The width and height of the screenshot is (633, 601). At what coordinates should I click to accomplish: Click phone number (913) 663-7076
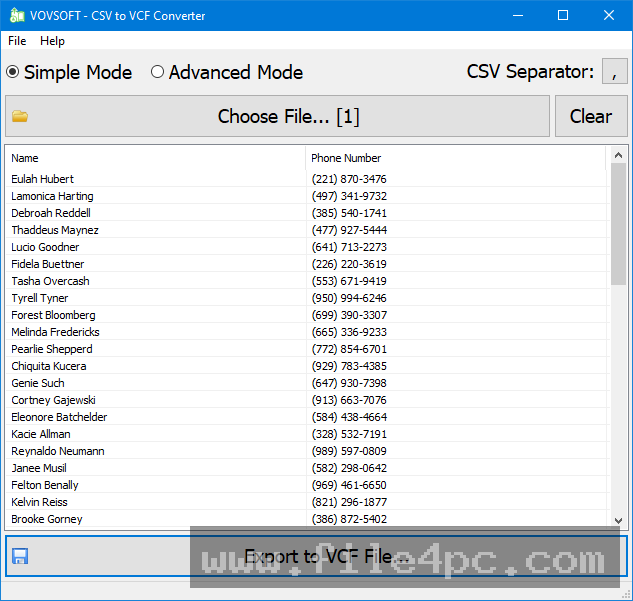click(x=349, y=400)
